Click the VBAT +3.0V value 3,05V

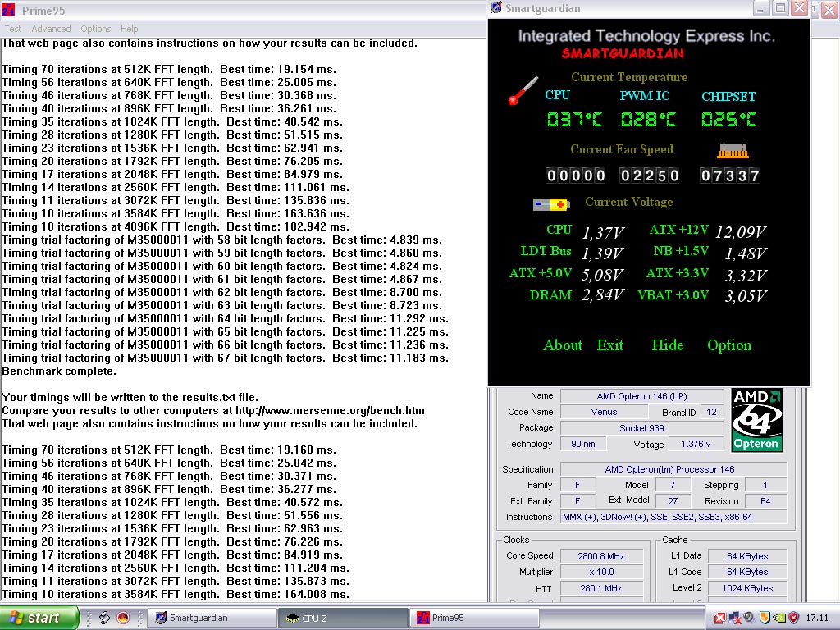(x=746, y=295)
